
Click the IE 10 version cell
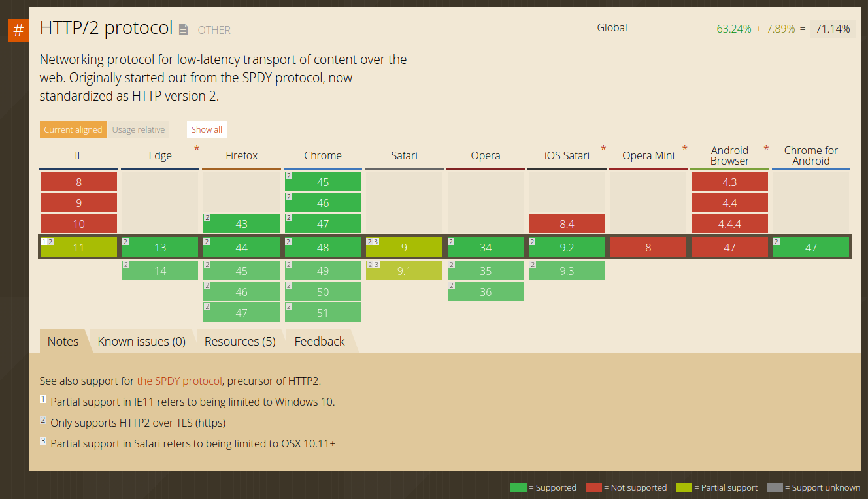coord(78,224)
